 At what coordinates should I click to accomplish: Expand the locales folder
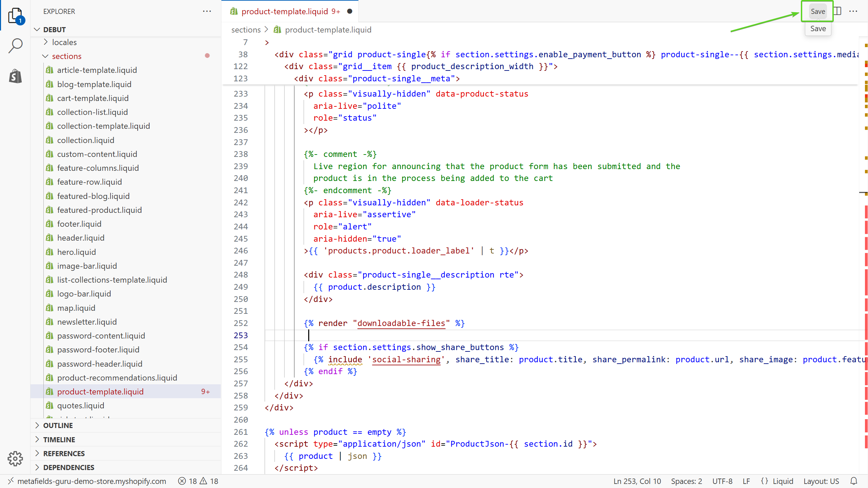(x=64, y=42)
